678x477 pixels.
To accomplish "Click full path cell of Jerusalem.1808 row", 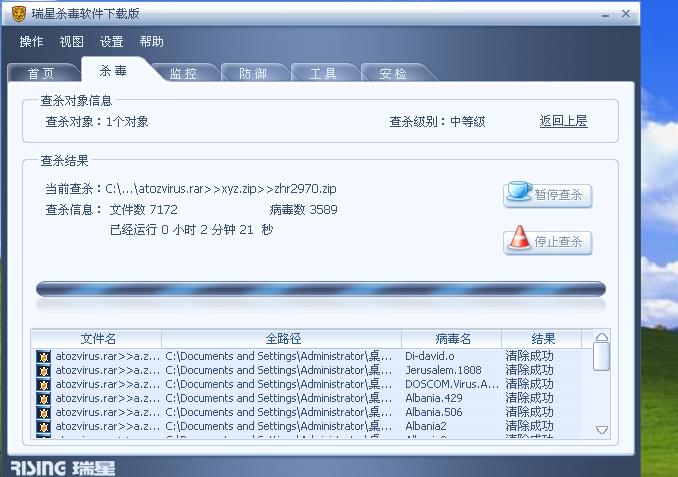I will click(279, 370).
